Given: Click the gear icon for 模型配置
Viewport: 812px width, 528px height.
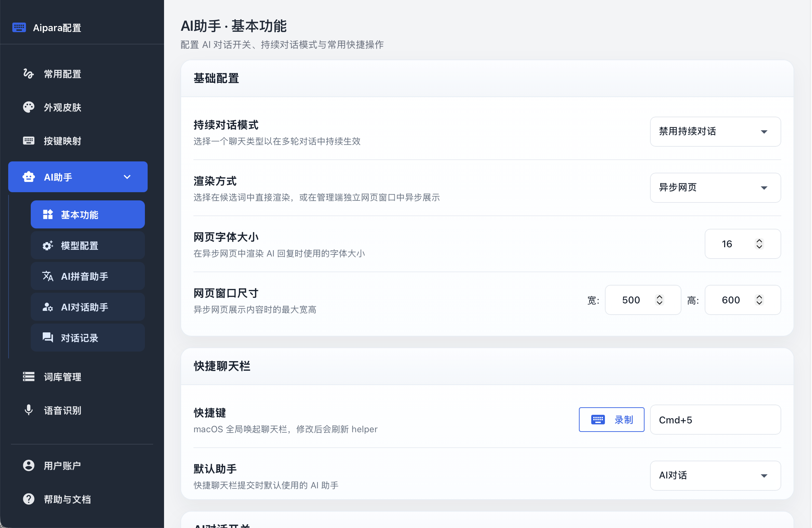Looking at the screenshot, I should click(x=48, y=245).
